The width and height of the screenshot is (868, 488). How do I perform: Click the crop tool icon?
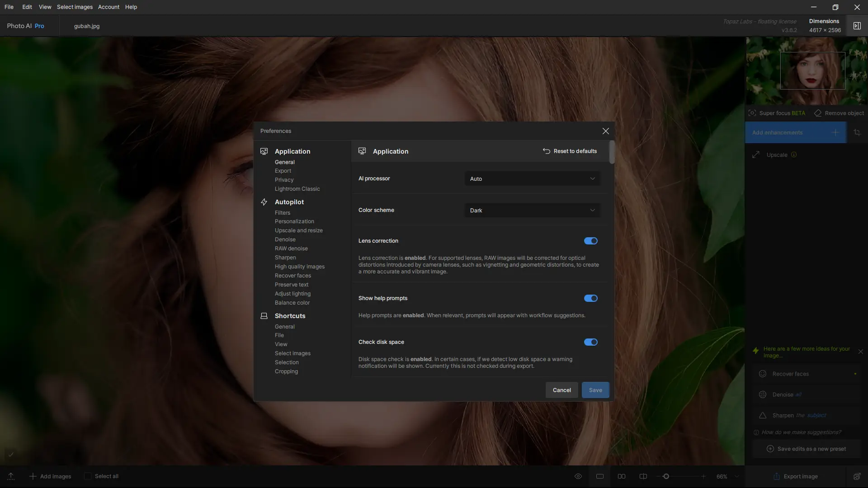[857, 132]
